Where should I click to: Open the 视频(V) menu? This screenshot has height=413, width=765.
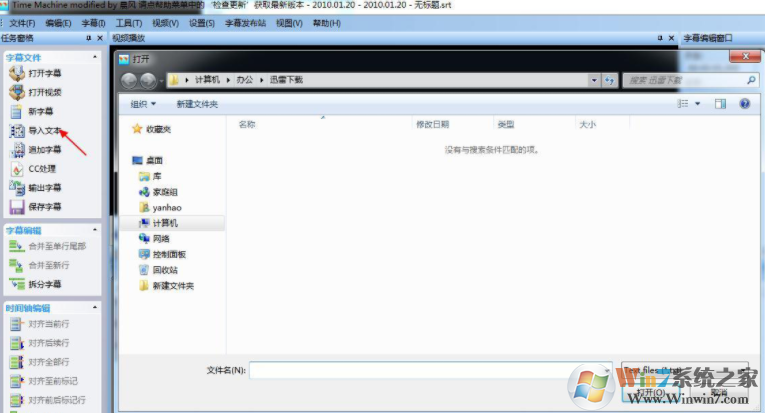tap(165, 23)
